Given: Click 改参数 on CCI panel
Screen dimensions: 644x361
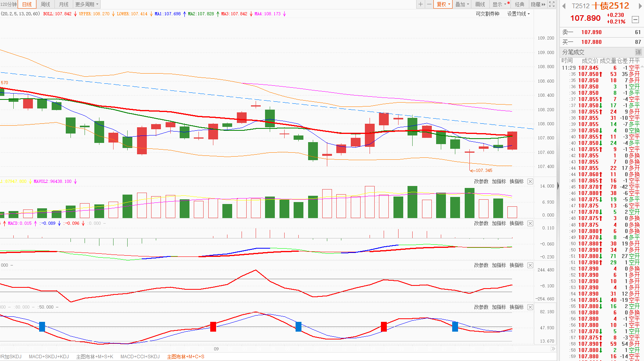Looking at the screenshot, I should [x=481, y=265].
